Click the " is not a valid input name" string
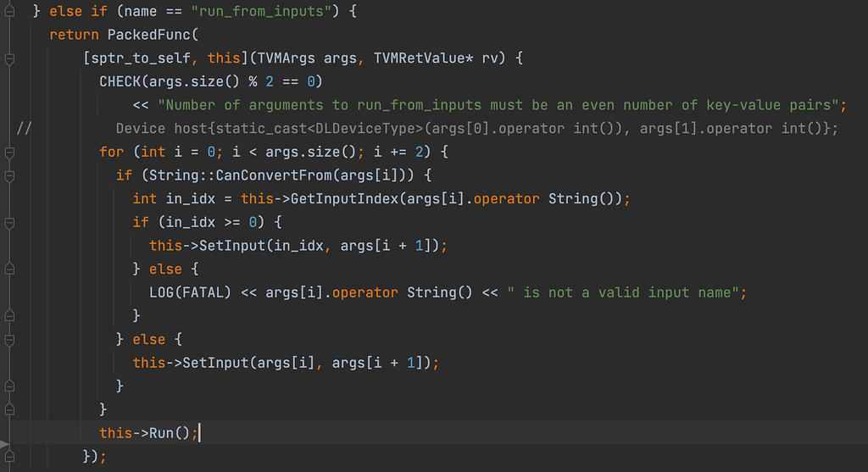The width and height of the screenshot is (868, 472). (623, 292)
